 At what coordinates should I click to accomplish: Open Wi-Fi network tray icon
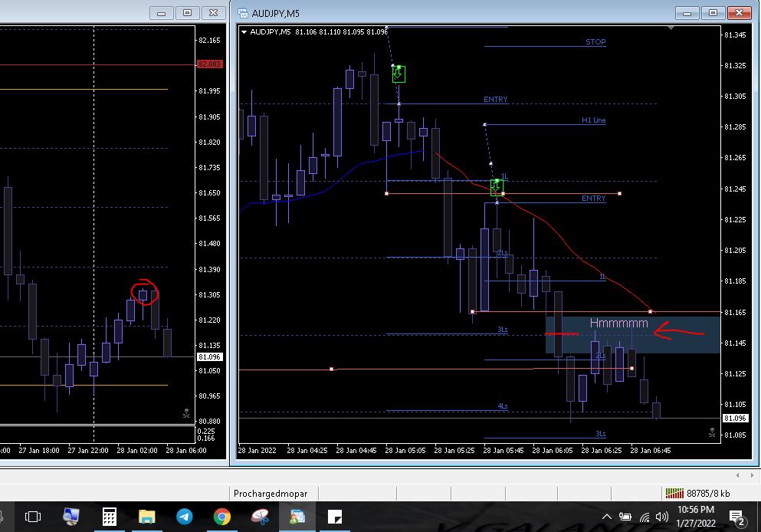tap(644, 517)
